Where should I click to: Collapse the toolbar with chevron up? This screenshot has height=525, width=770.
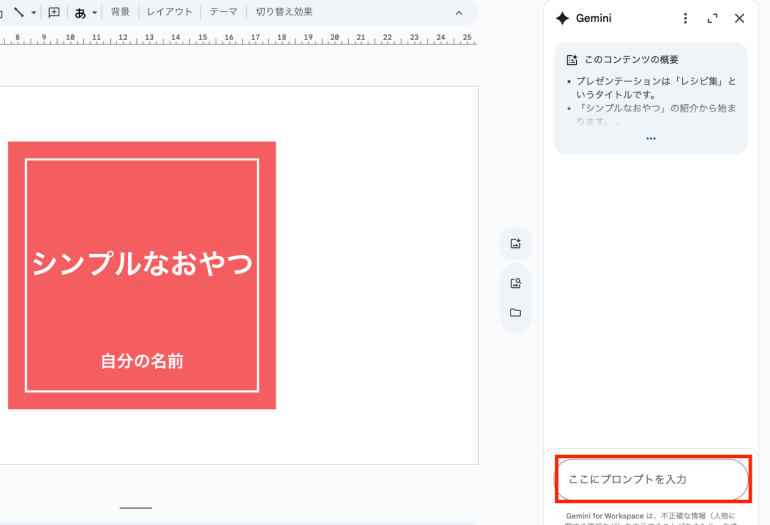click(x=459, y=13)
